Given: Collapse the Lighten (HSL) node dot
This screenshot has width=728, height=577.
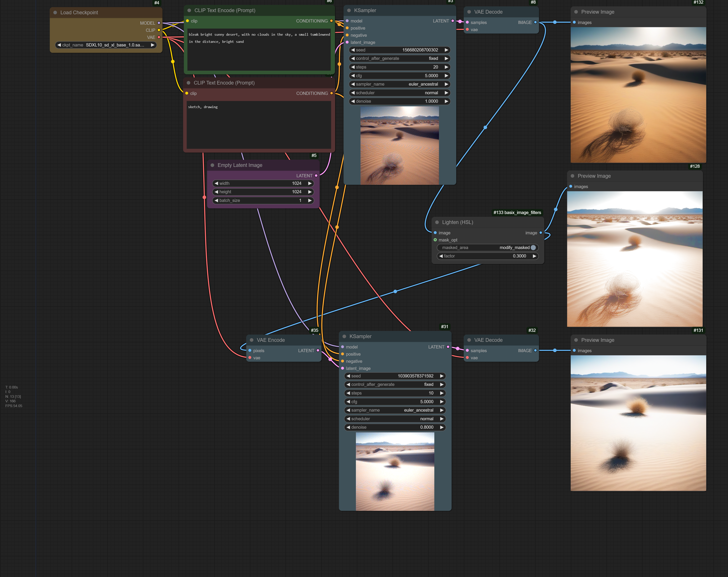Looking at the screenshot, I should [437, 222].
